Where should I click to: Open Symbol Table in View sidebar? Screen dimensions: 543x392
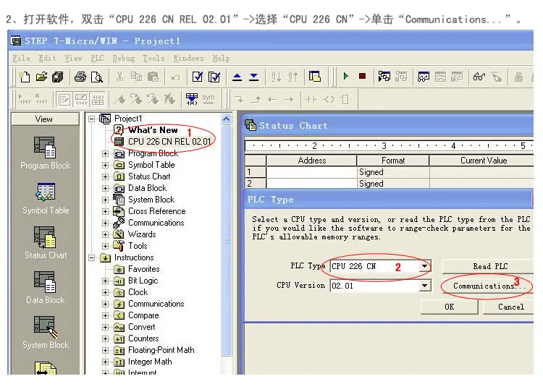(46, 199)
